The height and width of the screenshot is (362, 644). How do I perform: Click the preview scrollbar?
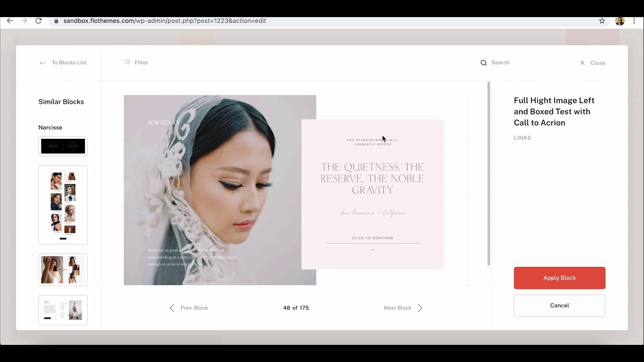pyautogui.click(x=489, y=173)
